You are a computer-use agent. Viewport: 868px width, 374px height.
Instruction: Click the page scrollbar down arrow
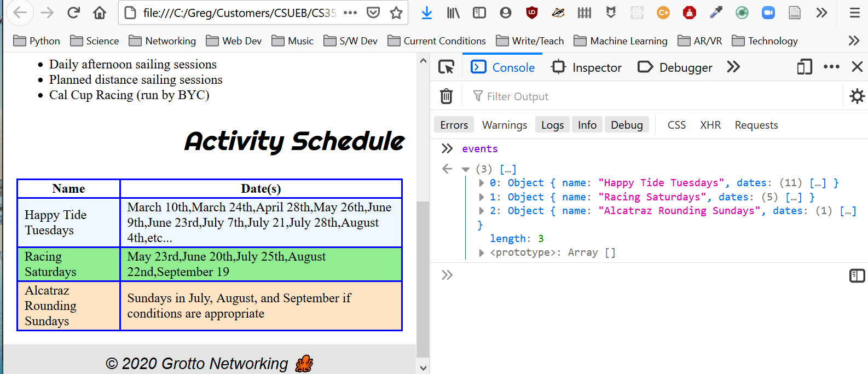click(423, 368)
